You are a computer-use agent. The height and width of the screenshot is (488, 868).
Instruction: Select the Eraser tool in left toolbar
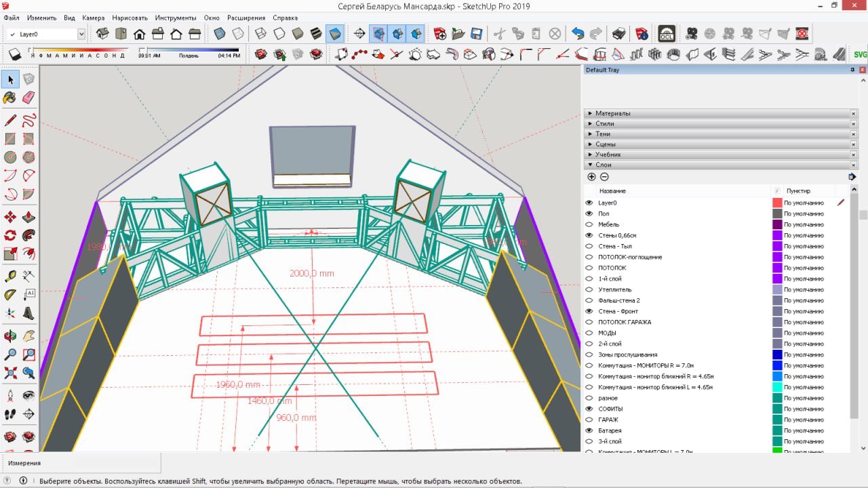click(x=28, y=98)
